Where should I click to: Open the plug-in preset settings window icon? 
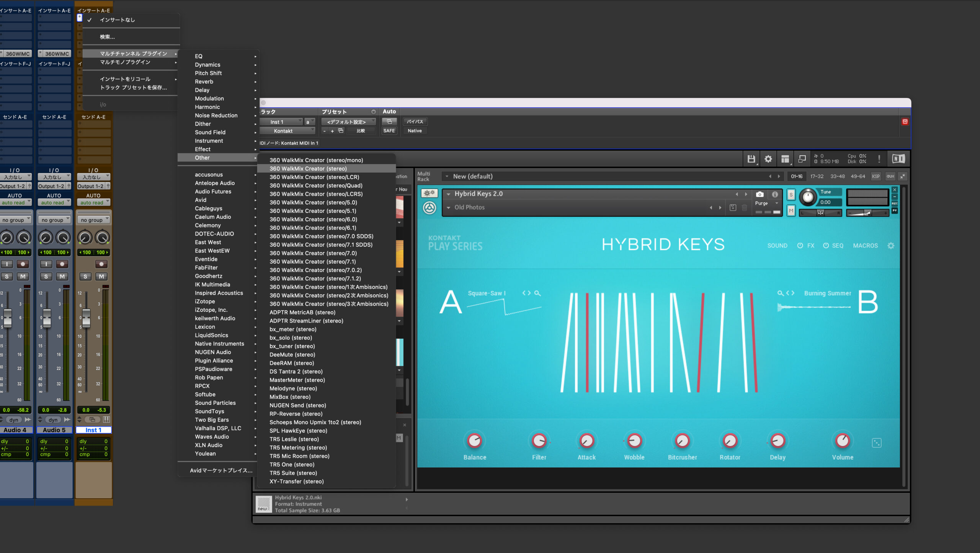[340, 131]
